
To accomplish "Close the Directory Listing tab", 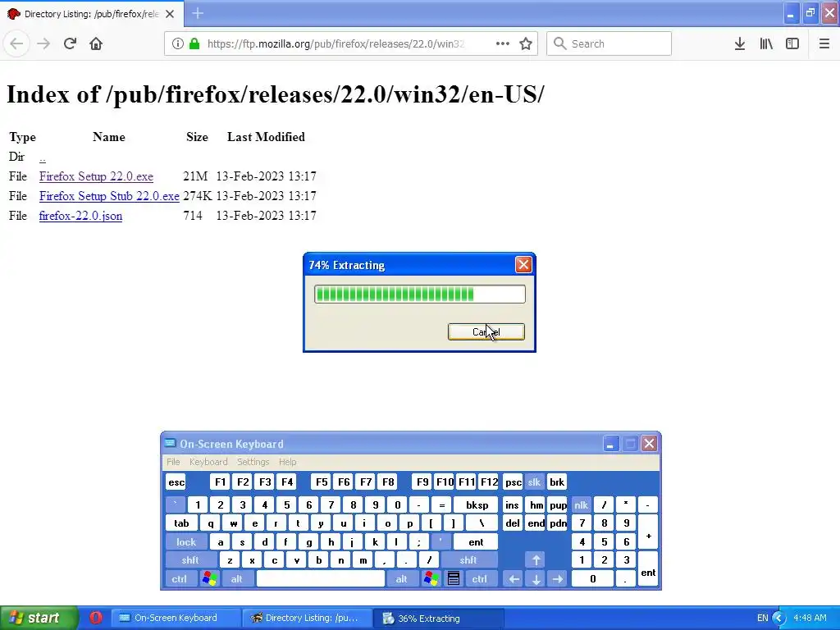I will [170, 14].
